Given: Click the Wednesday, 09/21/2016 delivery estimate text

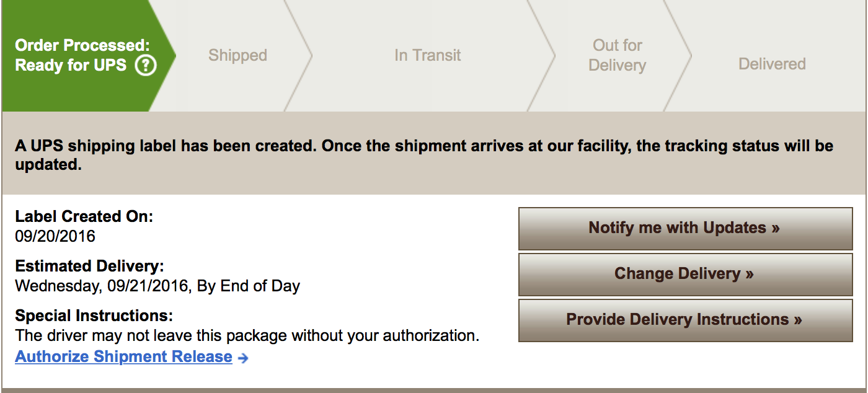Looking at the screenshot, I should tap(157, 286).
